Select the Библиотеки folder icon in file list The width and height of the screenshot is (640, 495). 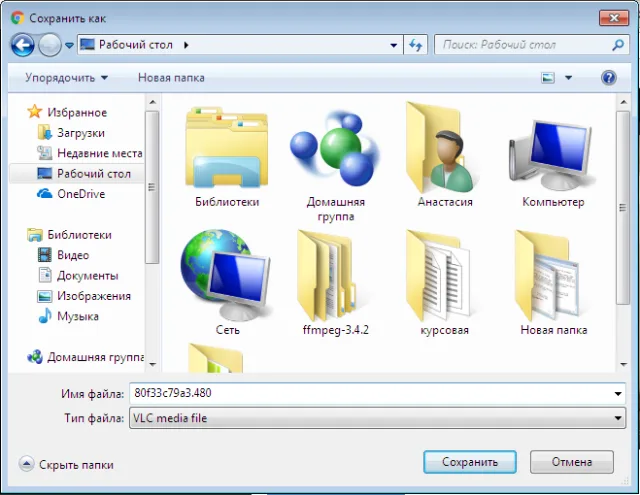(227, 157)
